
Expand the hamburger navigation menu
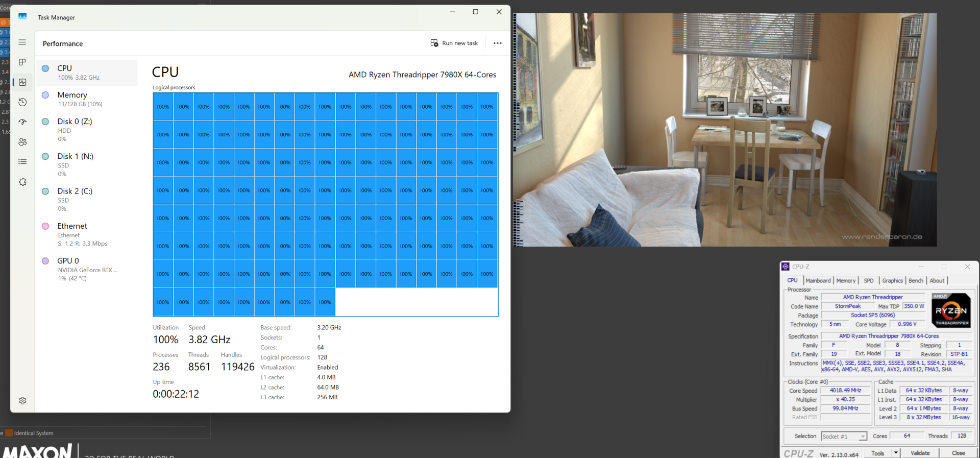pos(22,42)
